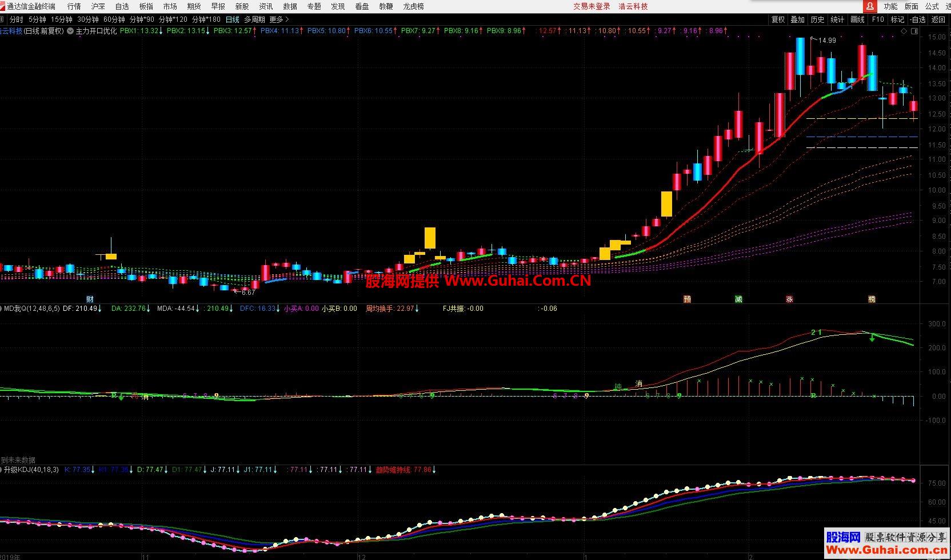Click the 标记 mark button
Image resolution: width=951 pixels, height=560 pixels.
898,19
